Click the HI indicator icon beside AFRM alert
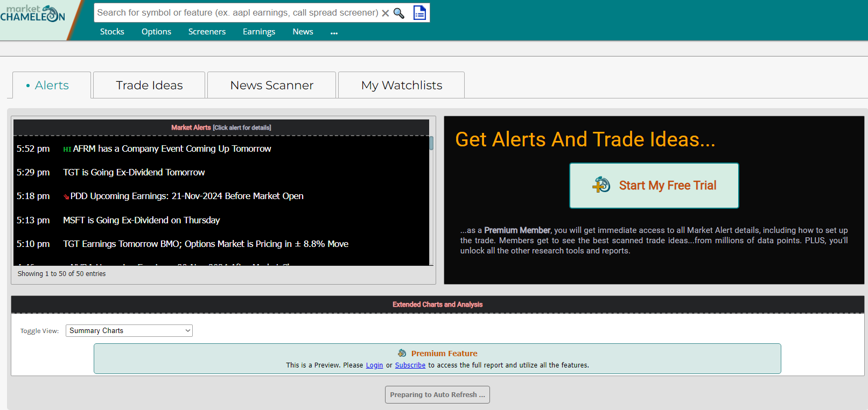This screenshot has height=410, width=868. point(67,150)
